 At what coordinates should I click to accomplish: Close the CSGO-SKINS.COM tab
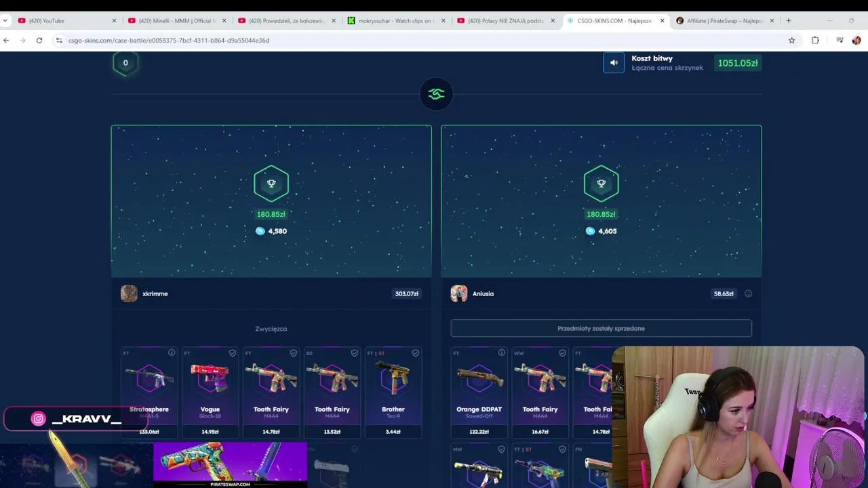pos(663,20)
